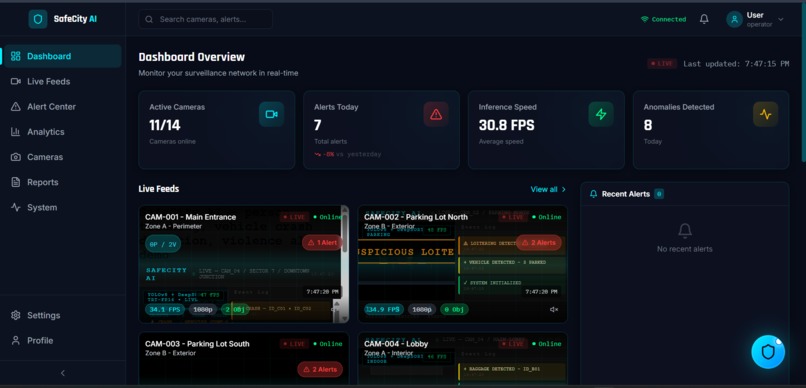Click the Alerts Today warning icon
This screenshot has width=806, height=388.
click(436, 114)
